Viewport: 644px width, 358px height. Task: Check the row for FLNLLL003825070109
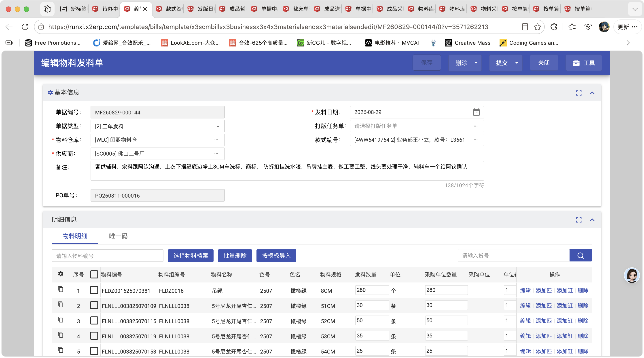point(94,305)
